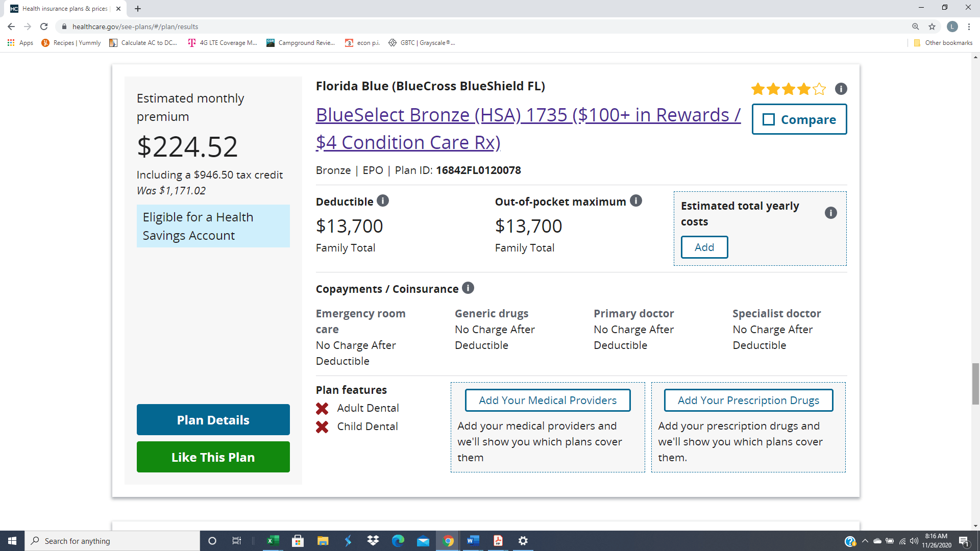Open Task View in taskbar
The image size is (980, 551).
236,541
